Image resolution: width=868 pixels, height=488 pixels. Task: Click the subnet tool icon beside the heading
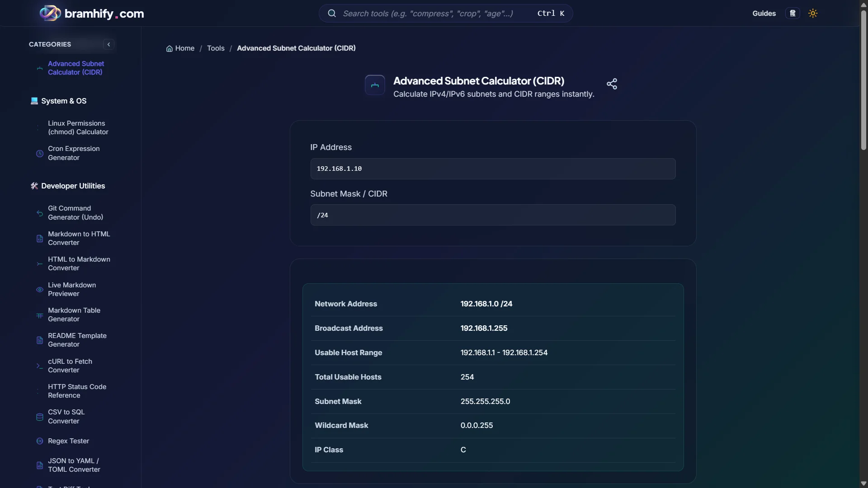(375, 85)
